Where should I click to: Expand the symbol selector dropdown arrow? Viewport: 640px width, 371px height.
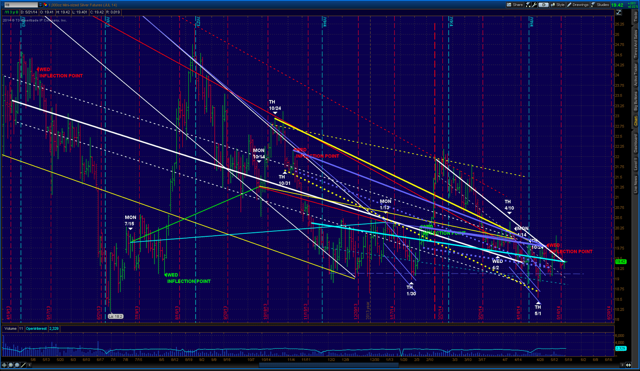(x=40, y=5)
